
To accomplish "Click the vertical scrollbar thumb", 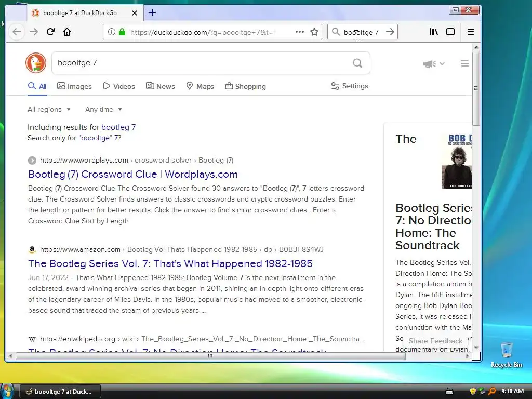I will (476, 88).
